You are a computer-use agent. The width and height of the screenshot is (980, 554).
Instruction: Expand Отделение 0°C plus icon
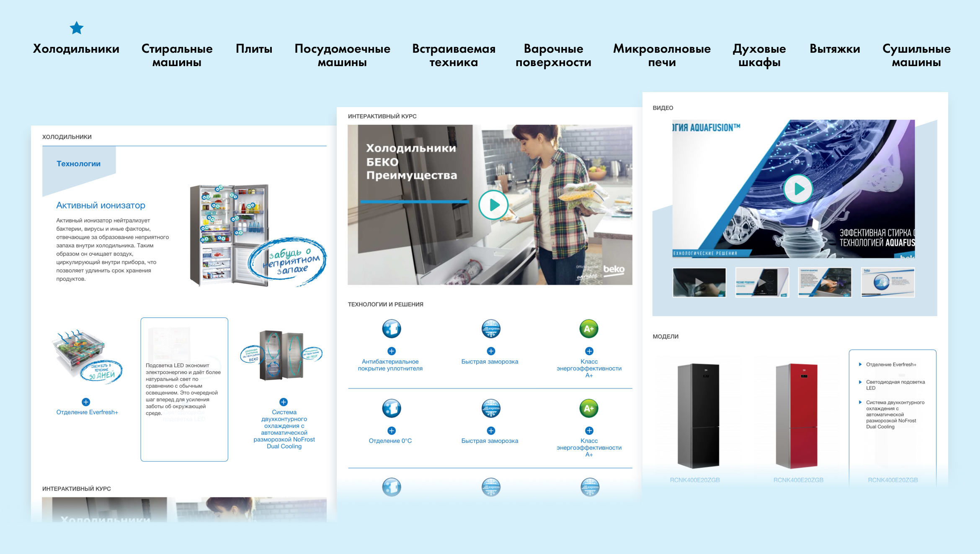pyautogui.click(x=392, y=431)
